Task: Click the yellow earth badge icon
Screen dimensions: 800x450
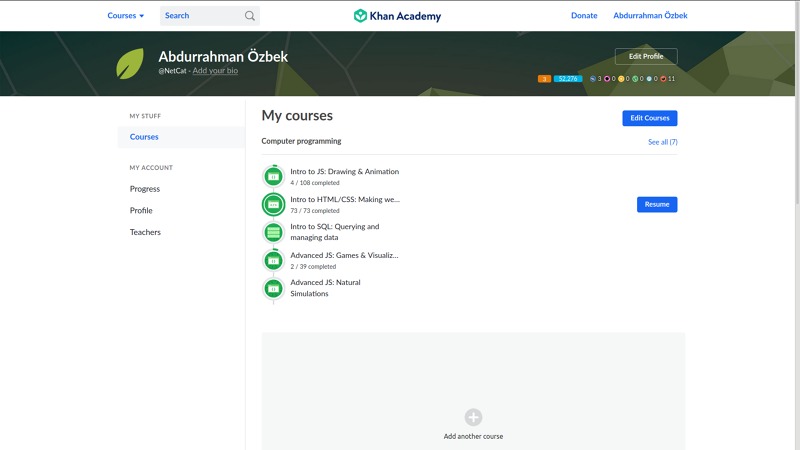Action: 621,79
